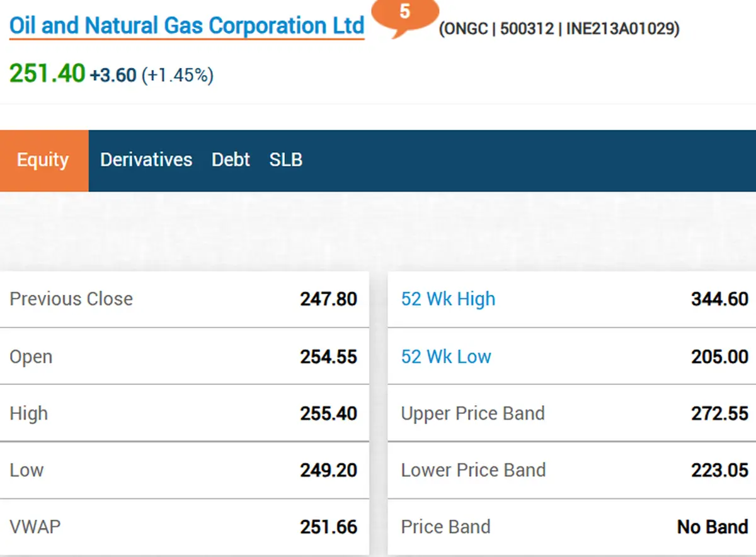Click the VWAP row value 251.66
Image resolution: width=756 pixels, height=557 pixels.
pos(328,527)
